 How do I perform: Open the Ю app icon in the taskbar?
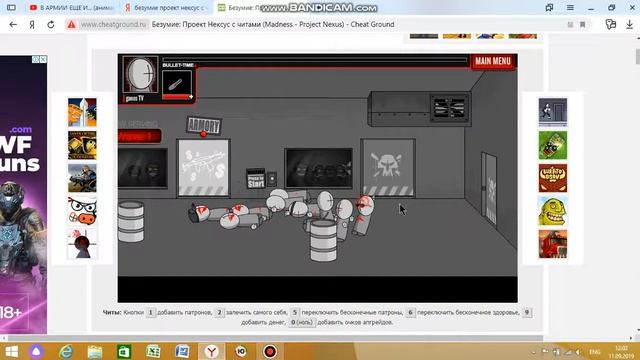241,351
